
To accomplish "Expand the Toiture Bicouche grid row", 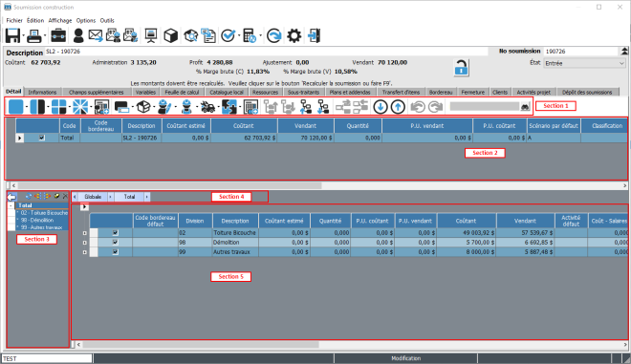I will [84, 233].
